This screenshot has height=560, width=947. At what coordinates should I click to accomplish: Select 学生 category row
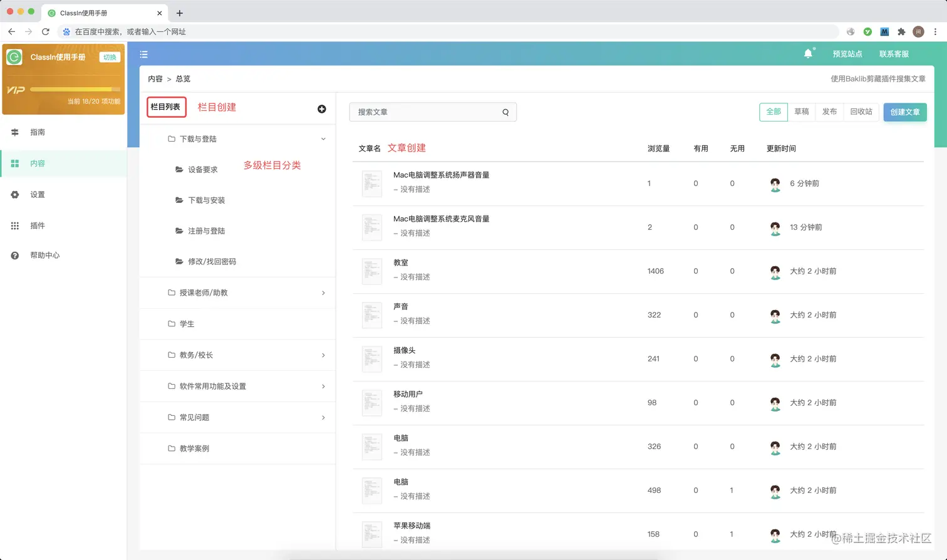point(237,324)
